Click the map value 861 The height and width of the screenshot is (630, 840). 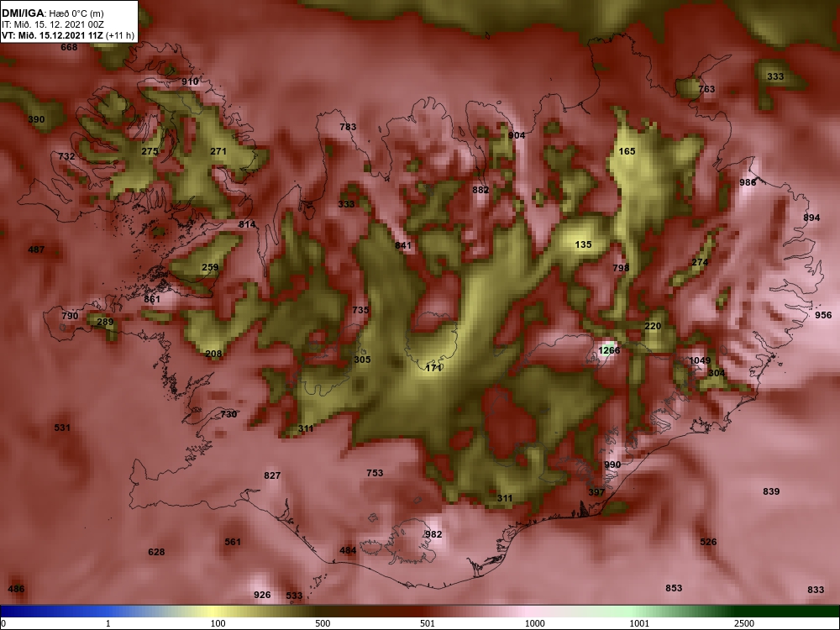coord(152,299)
